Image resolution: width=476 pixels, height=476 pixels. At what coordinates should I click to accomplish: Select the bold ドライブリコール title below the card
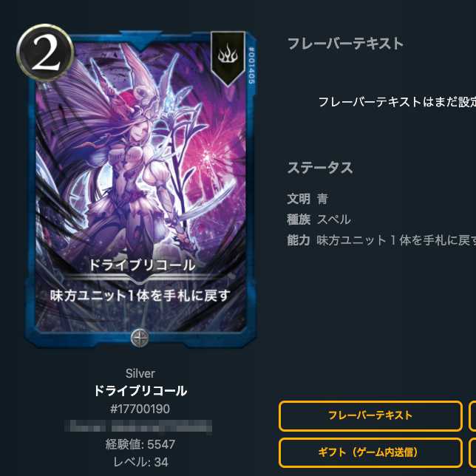(140, 391)
